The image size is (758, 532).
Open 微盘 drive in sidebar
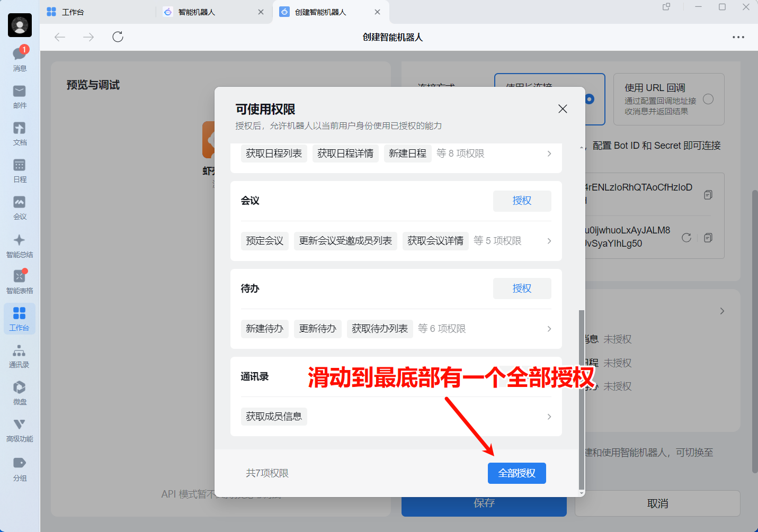click(20, 393)
